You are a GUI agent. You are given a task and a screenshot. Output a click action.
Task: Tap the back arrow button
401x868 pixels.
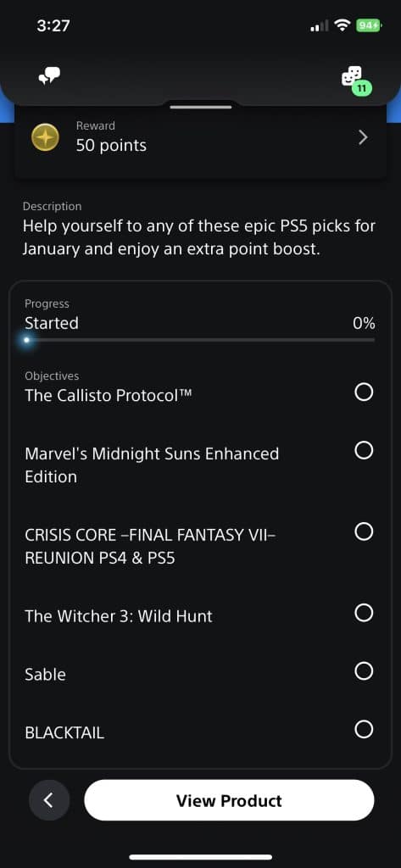coord(49,800)
